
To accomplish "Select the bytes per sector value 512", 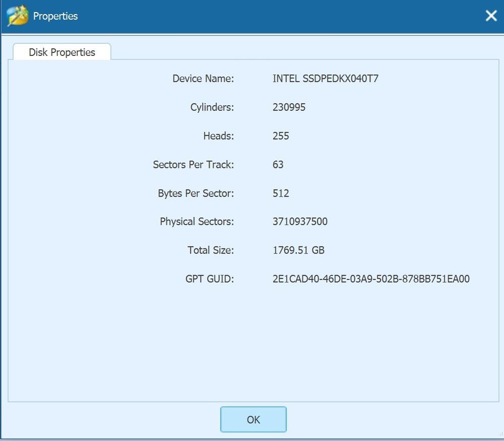I will (x=281, y=194).
